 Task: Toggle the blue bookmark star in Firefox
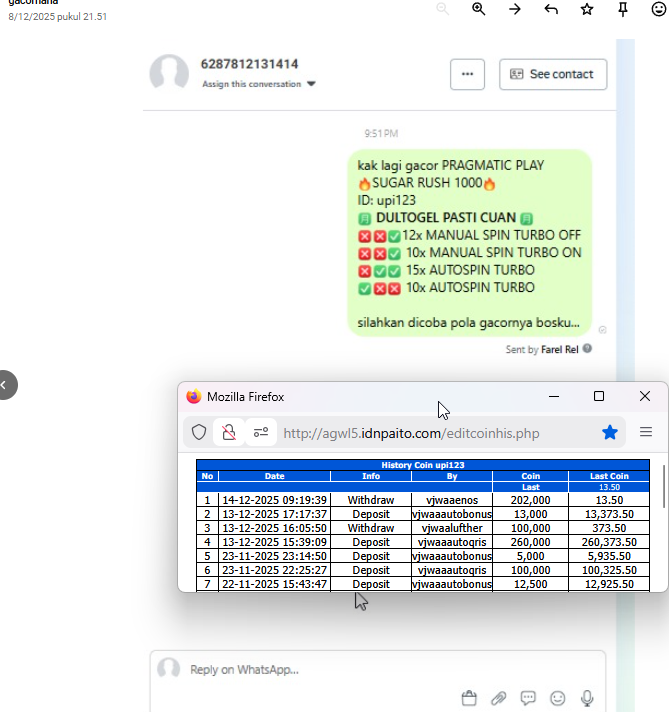point(610,432)
